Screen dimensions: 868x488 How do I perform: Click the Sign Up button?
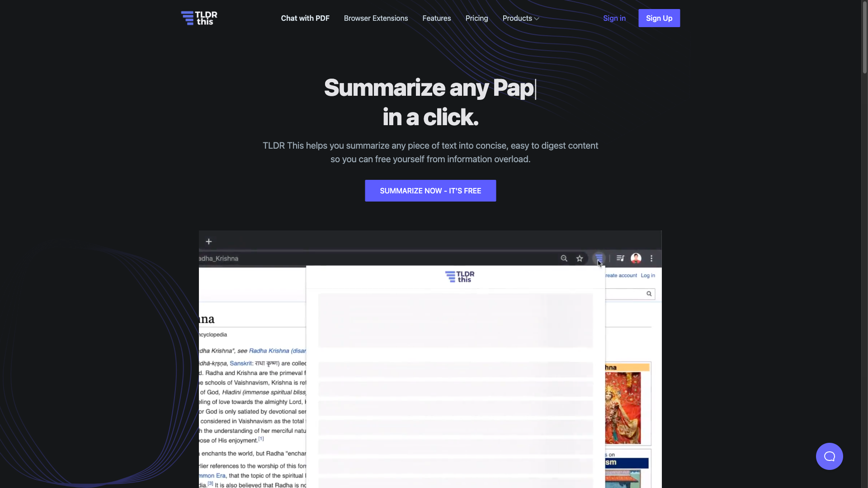click(659, 18)
